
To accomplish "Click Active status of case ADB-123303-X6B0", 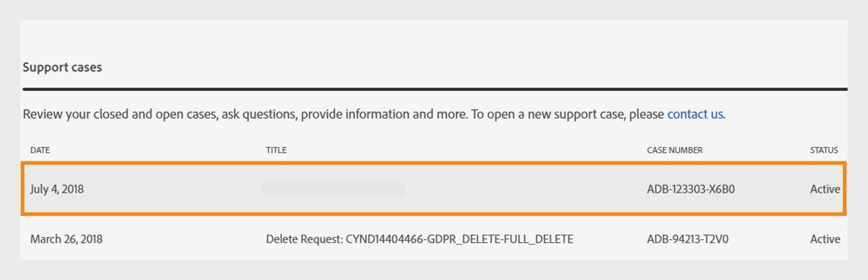I will [x=825, y=189].
